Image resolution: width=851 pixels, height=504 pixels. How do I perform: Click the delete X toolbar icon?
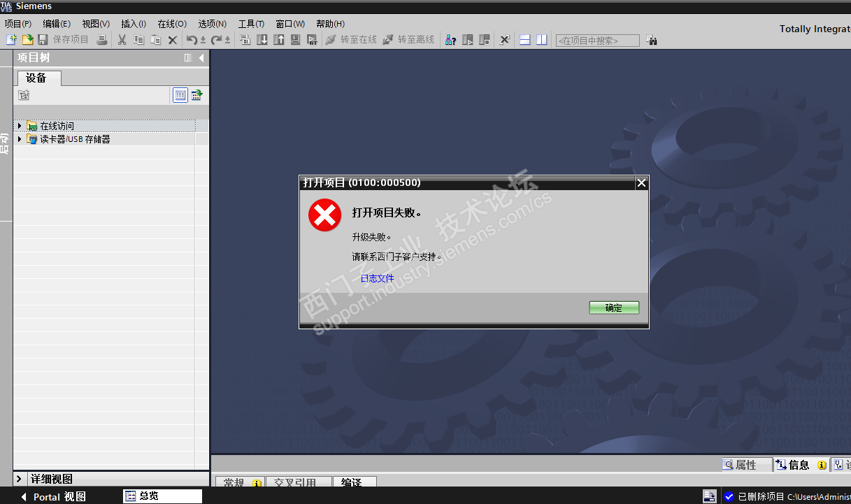(173, 40)
